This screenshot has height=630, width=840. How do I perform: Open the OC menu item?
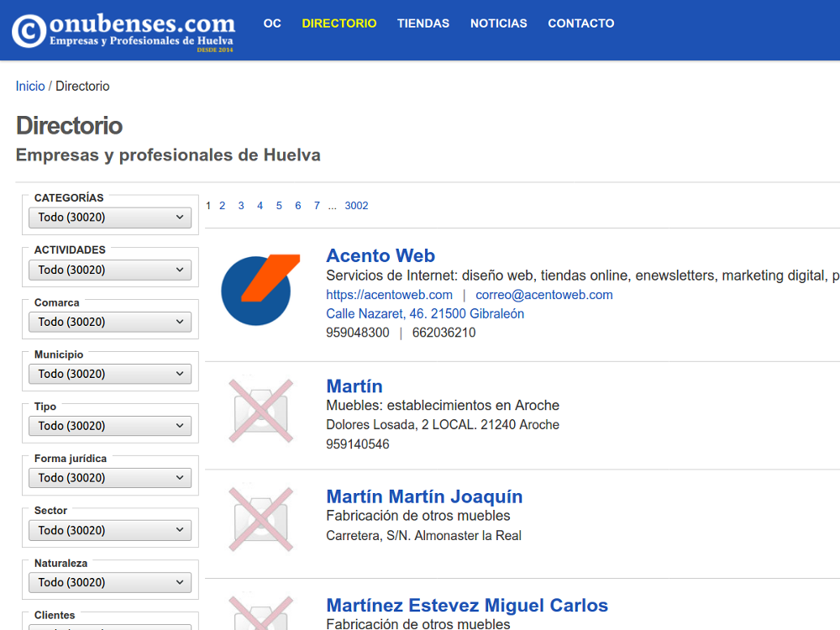[x=272, y=24]
